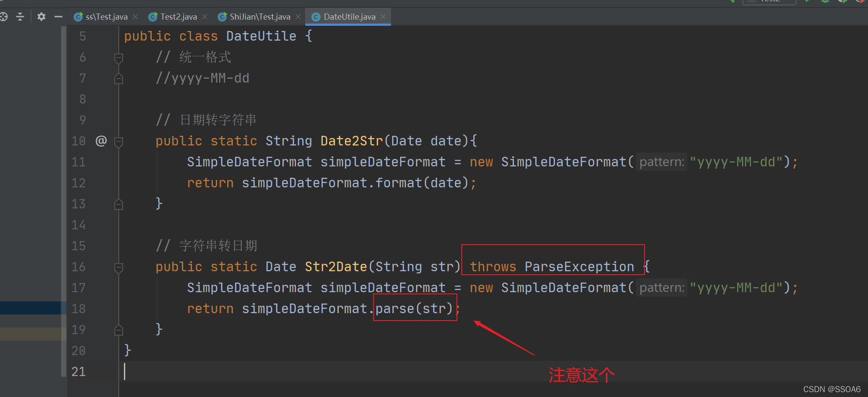This screenshot has width=868, height=397.
Task: Click the Date date parameter on line 10
Action: (x=426, y=141)
